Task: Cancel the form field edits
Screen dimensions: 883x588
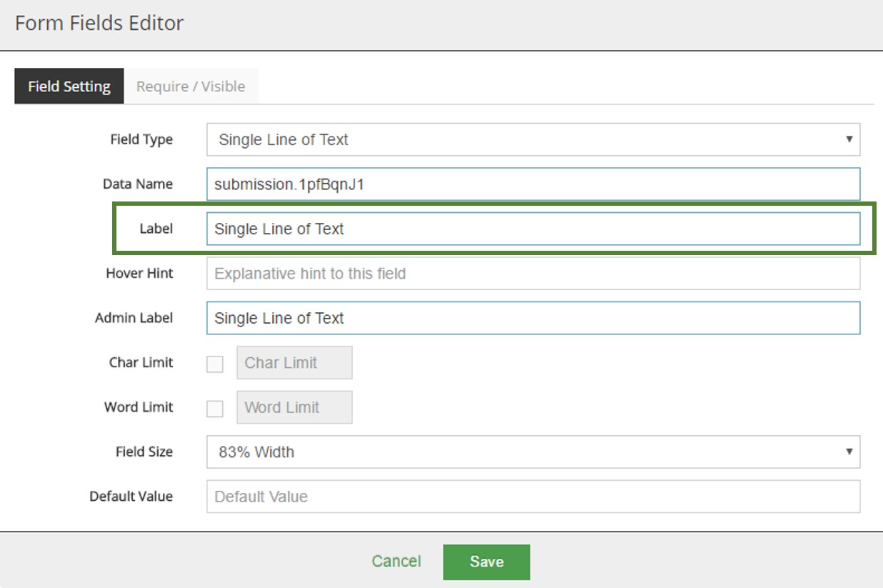Action: (x=396, y=562)
